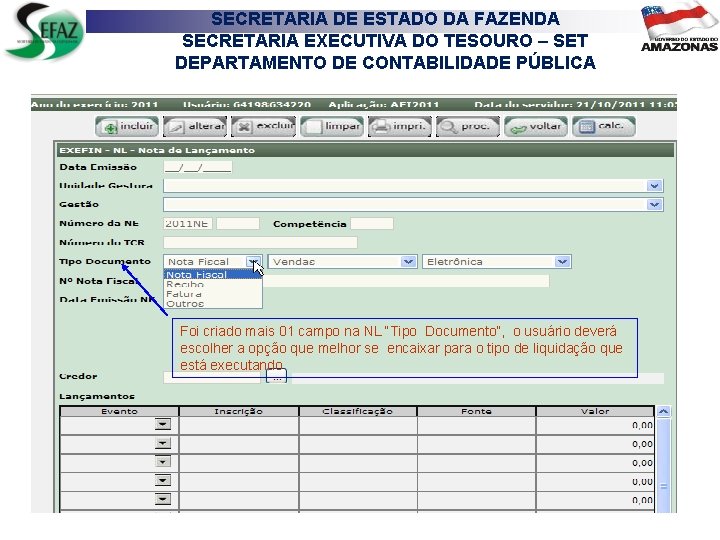Open the calc. calculator button
Screen dimensions: 720x540
click(x=604, y=126)
